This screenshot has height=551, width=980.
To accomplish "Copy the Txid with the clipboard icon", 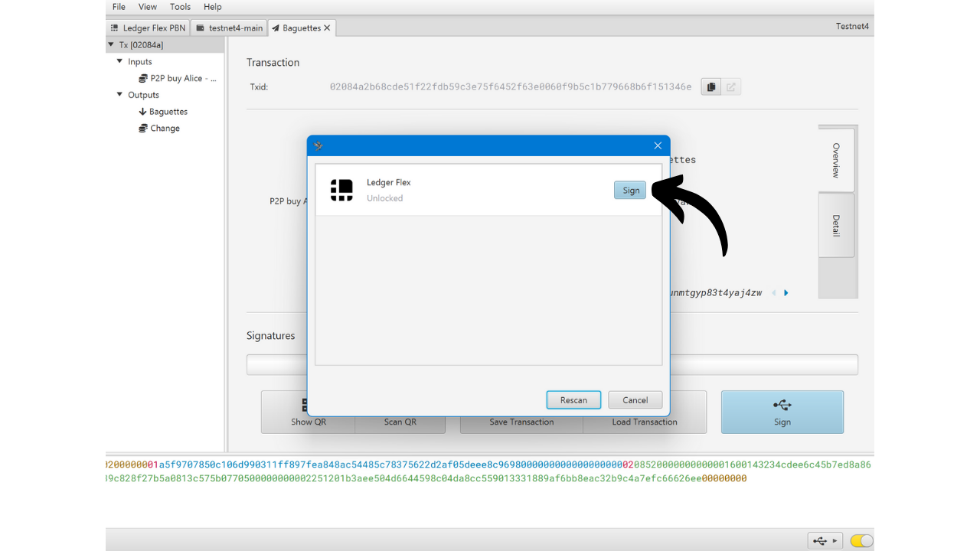I will [710, 87].
